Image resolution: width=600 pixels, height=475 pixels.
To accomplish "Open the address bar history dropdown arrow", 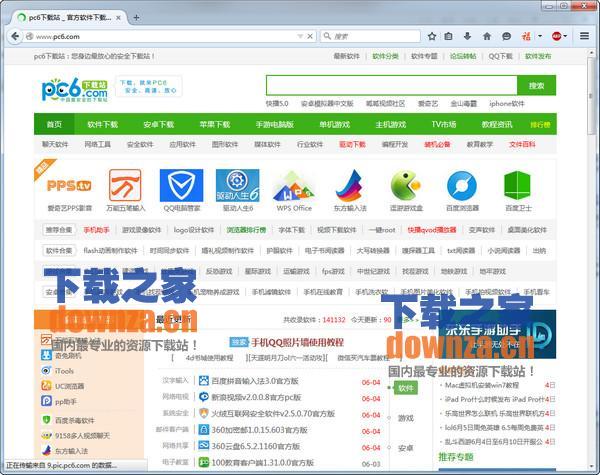I will point(300,36).
